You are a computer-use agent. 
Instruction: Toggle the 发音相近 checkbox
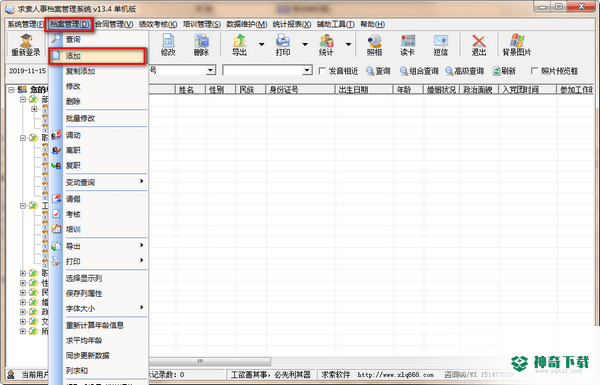tap(322, 71)
